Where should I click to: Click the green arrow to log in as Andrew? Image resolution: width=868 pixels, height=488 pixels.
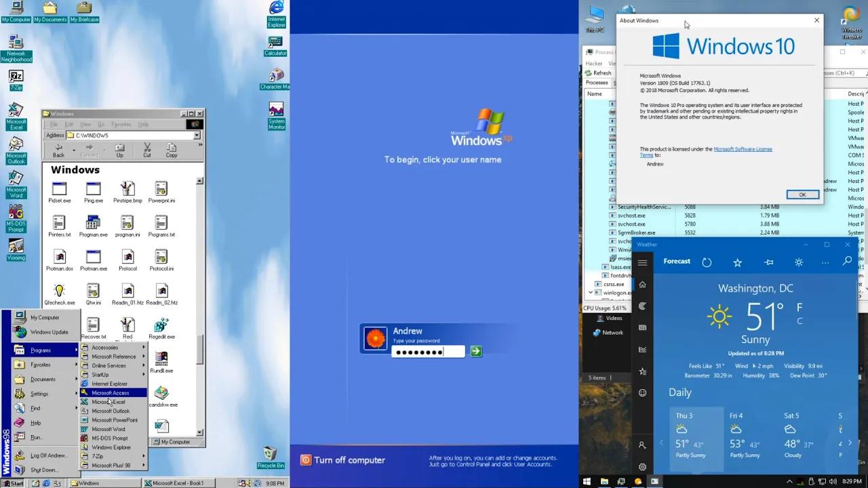pos(476,351)
